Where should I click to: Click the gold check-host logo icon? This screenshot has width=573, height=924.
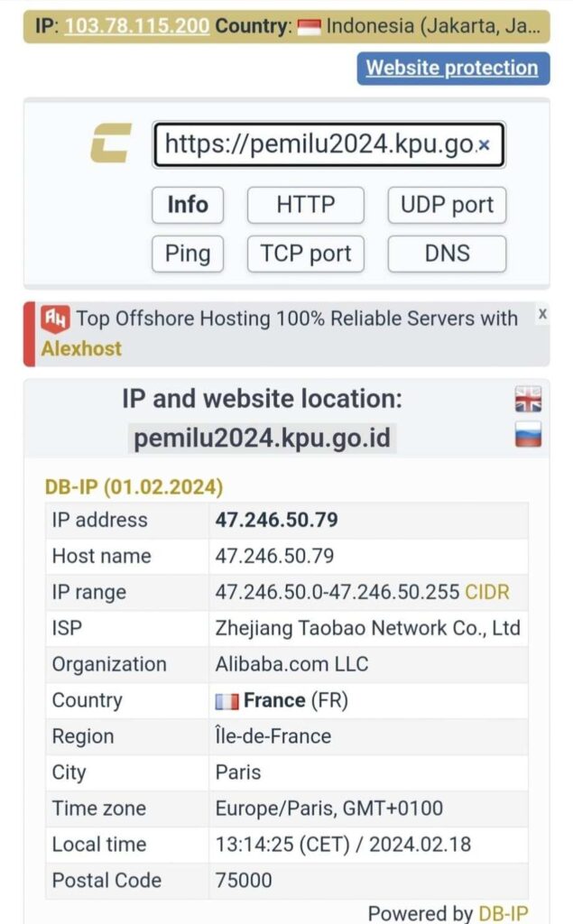coord(111,143)
